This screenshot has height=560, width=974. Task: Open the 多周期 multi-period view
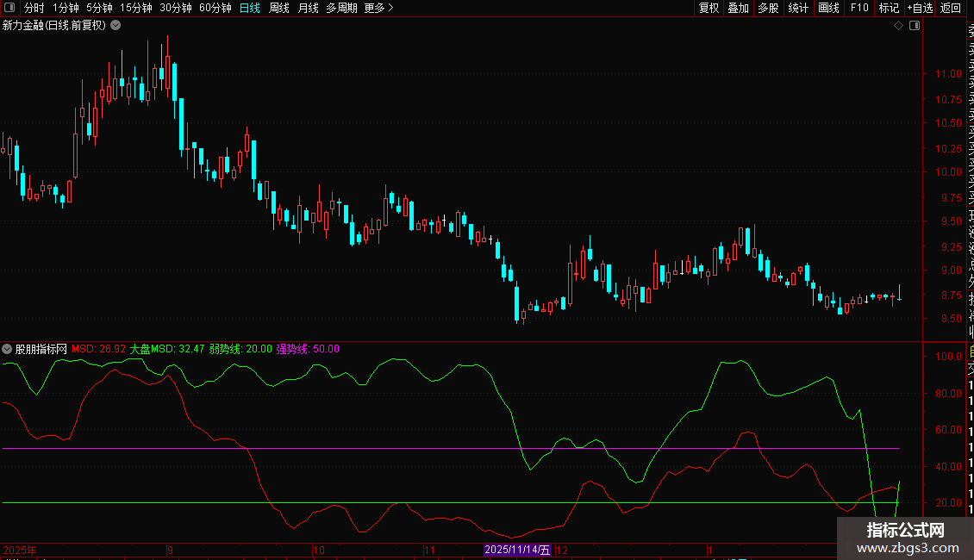(342, 8)
